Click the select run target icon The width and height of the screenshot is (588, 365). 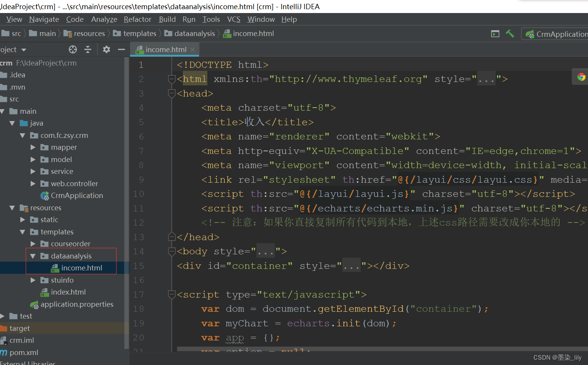coord(495,34)
